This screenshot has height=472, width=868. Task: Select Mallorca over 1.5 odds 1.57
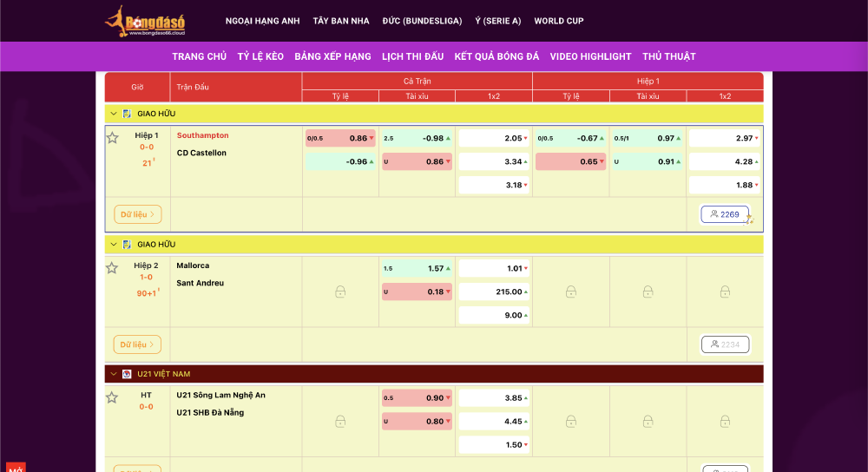tap(417, 268)
